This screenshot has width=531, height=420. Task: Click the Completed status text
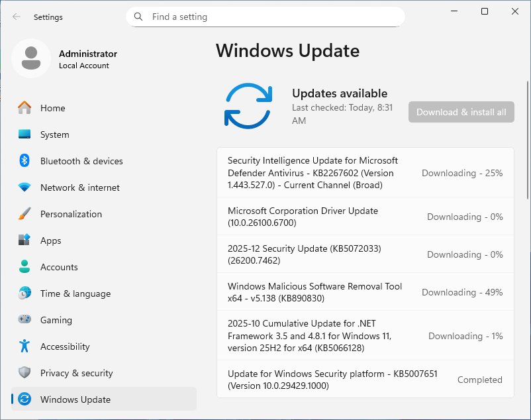(480, 380)
